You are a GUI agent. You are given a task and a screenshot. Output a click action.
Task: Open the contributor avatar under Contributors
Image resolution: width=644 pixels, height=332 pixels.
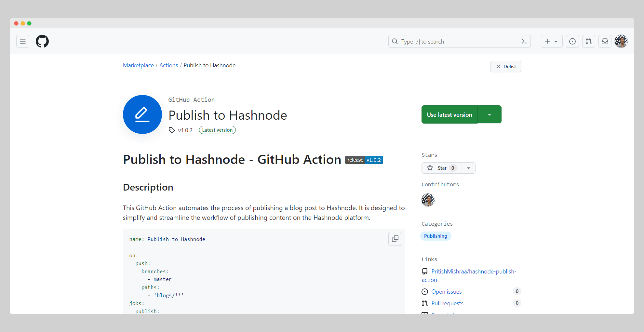[x=428, y=200]
